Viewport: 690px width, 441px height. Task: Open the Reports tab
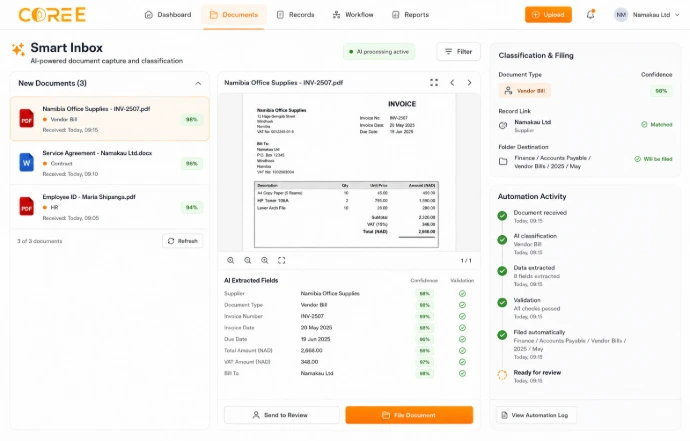click(x=410, y=15)
